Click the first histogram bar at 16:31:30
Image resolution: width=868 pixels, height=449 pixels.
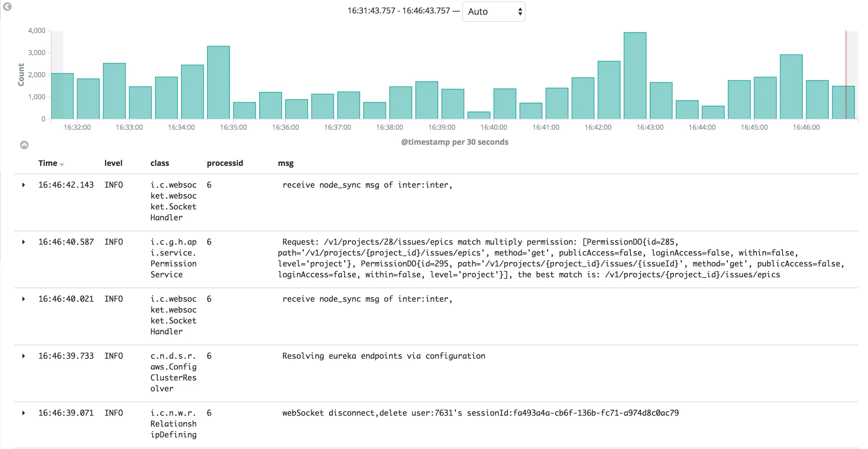tap(62, 96)
